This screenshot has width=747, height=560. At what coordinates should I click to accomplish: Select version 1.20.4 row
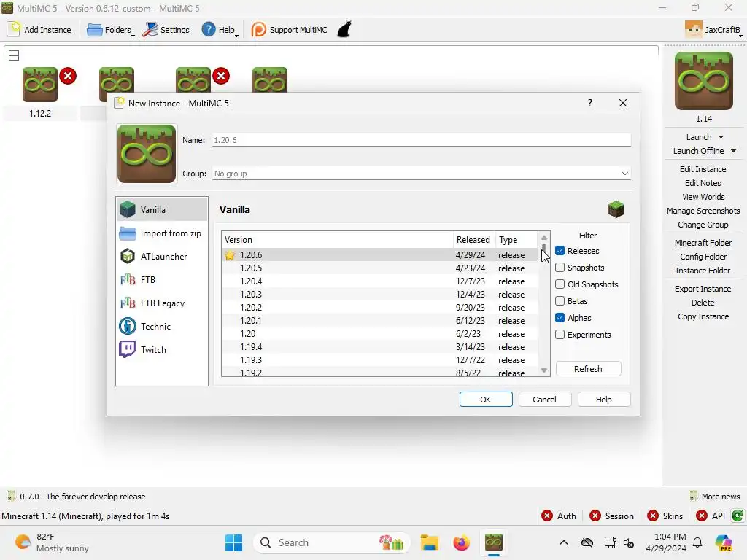[x=380, y=281]
